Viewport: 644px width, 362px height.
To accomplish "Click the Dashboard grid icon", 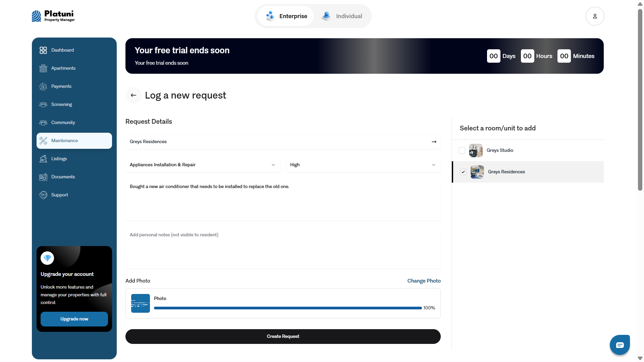I will click(x=43, y=50).
